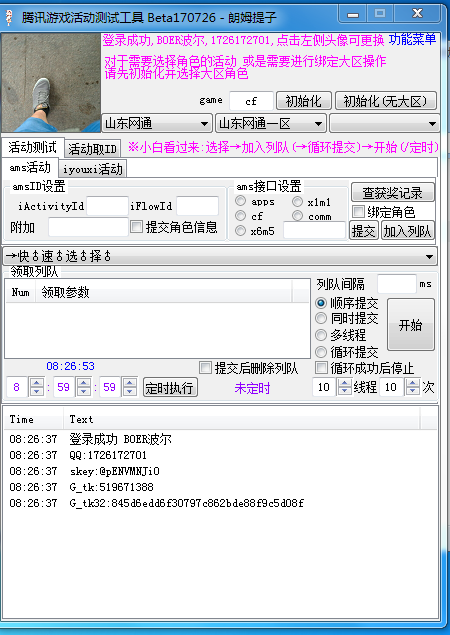450x635 pixels.
Task: Tick the 绑定角色 checkbox
Action: 358,211
